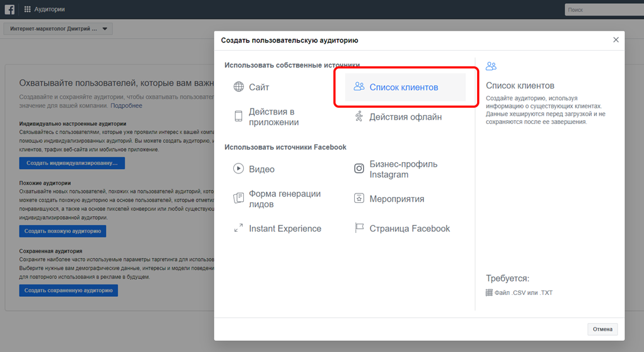
Task: Click the flag icon for Страница Facebook
Action: [359, 228]
